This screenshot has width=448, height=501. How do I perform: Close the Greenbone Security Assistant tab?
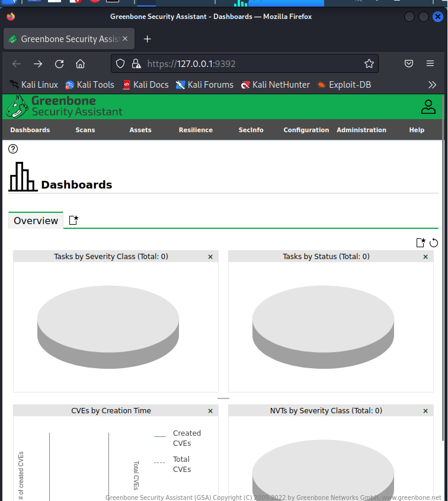click(x=125, y=39)
